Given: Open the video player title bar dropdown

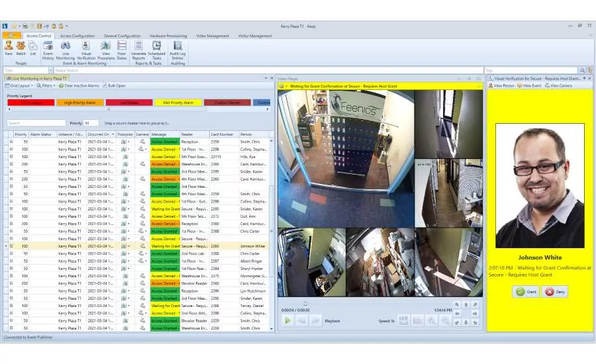Looking at the screenshot, I should click(x=287, y=86).
